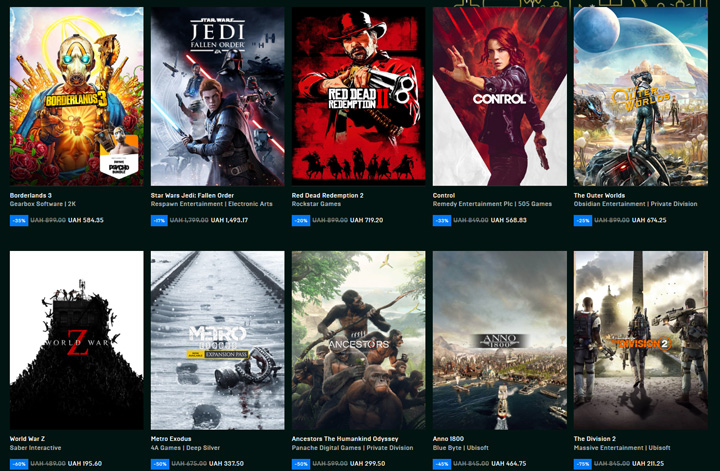
Task: Click the 'Anno 1800' title link
Action: tap(448, 439)
